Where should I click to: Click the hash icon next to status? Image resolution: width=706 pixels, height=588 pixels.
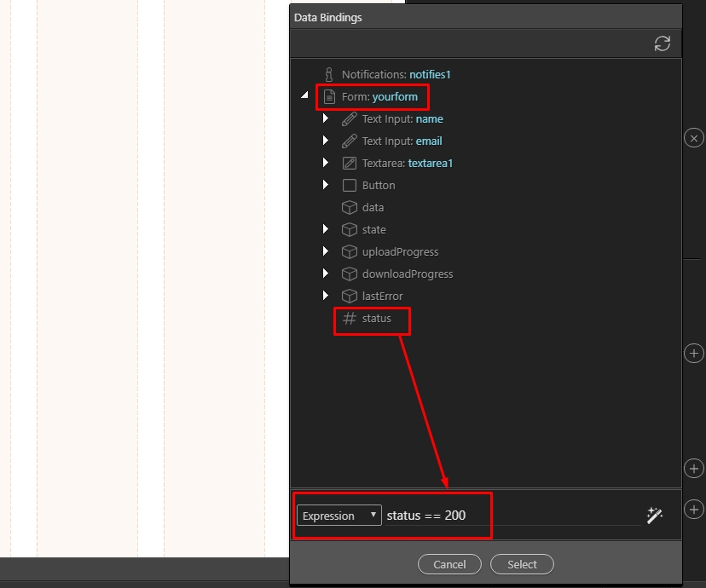[349, 319]
